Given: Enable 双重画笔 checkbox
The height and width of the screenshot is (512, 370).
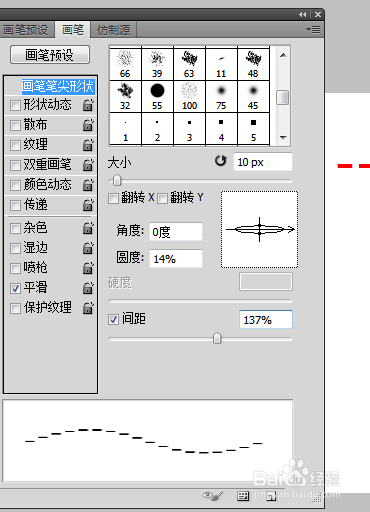Looking at the screenshot, I should [x=15, y=165].
